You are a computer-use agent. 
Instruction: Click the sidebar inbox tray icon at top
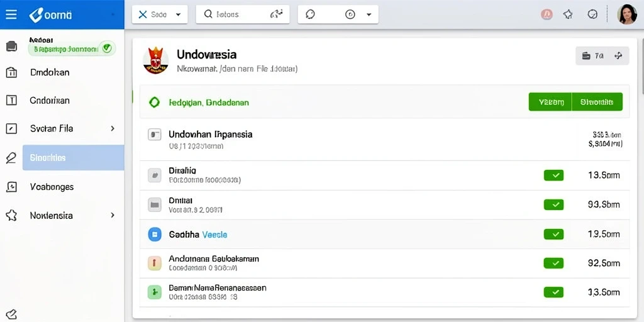point(11,47)
